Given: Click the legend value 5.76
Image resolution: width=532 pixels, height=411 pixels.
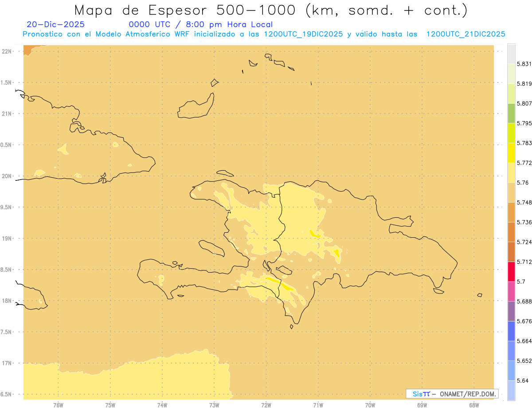Looking at the screenshot, I should click(x=523, y=183).
